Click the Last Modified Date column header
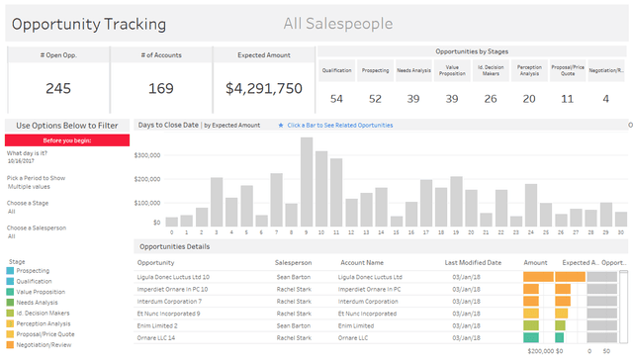633x364 pixels. click(x=473, y=263)
